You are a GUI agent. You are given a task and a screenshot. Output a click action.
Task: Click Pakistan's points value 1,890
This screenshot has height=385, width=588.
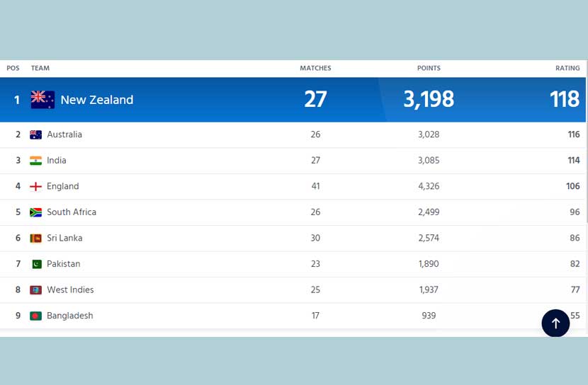coord(429,264)
